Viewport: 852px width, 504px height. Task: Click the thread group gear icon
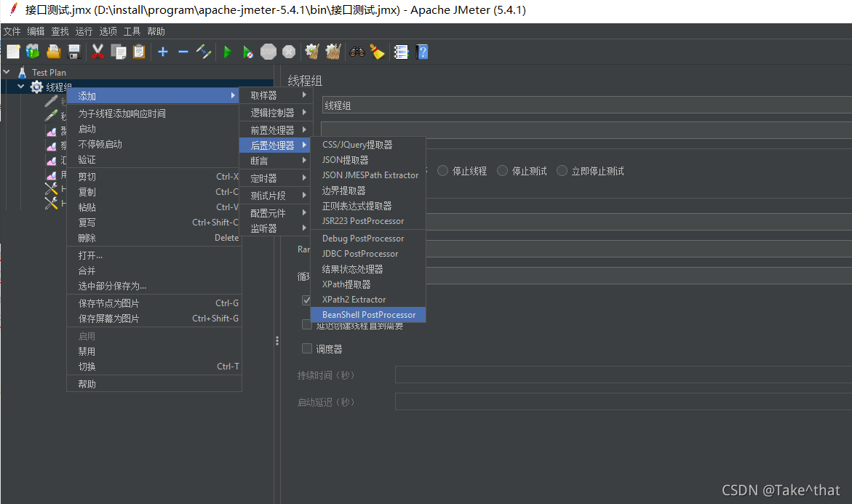click(36, 87)
